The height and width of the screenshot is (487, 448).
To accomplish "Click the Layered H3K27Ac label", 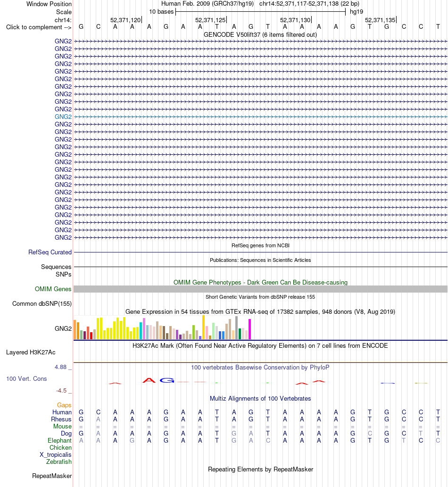I will click(31, 353).
